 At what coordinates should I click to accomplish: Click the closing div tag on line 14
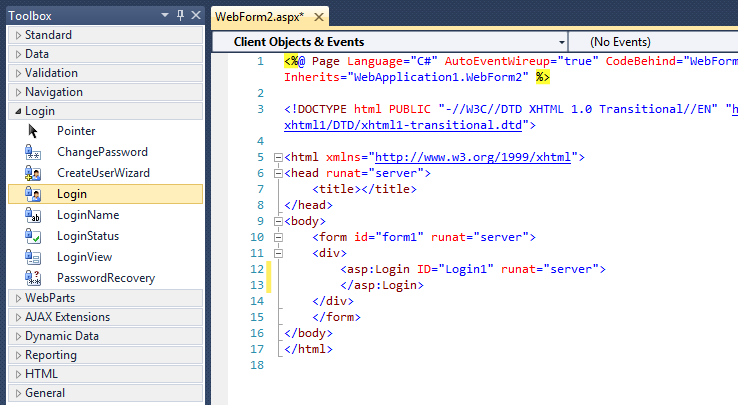333,301
